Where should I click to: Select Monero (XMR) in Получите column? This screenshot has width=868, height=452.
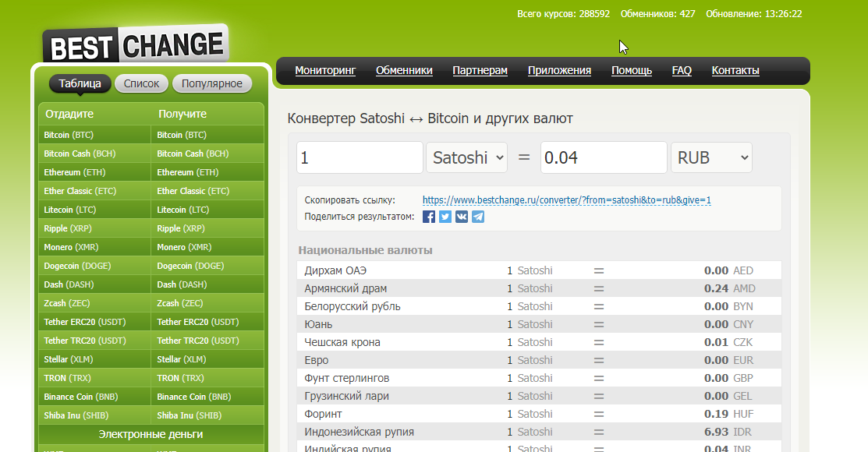207,247
